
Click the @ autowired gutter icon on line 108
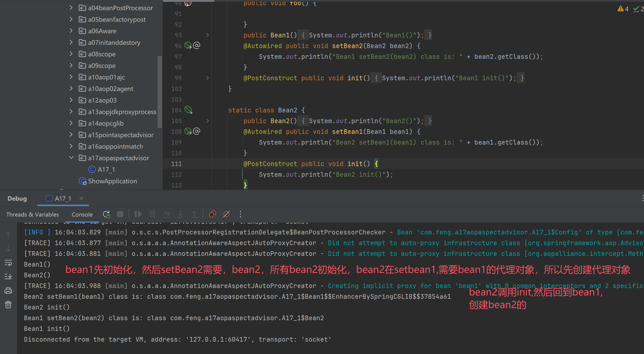pos(197,131)
